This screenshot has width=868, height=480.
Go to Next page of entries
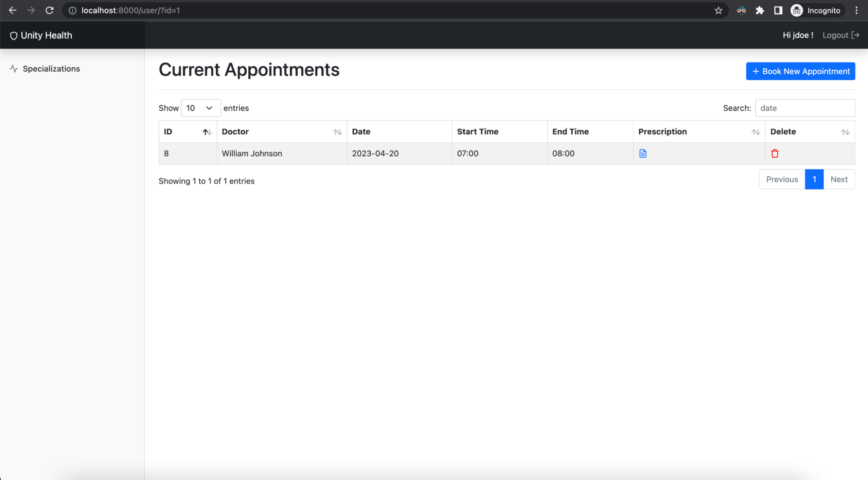point(838,179)
